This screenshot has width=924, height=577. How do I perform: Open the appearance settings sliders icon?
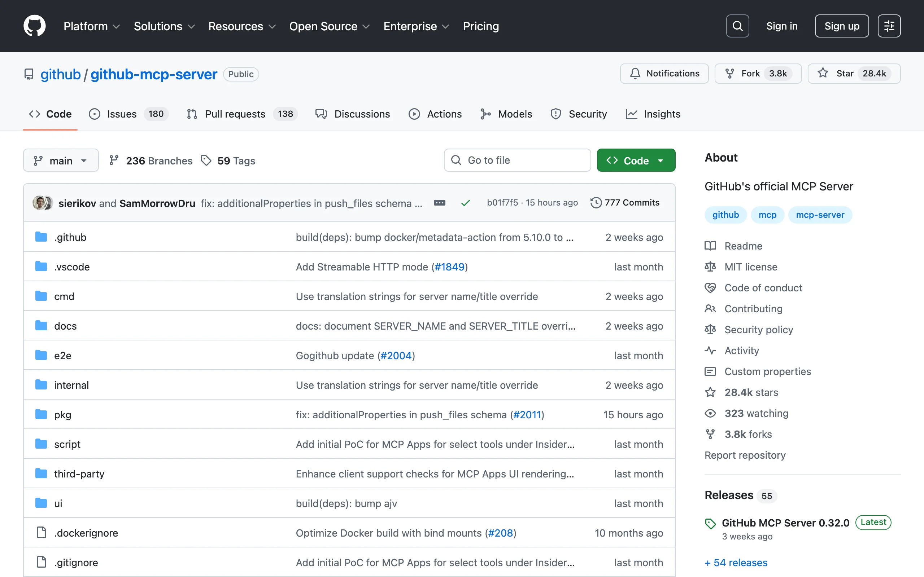(x=889, y=26)
